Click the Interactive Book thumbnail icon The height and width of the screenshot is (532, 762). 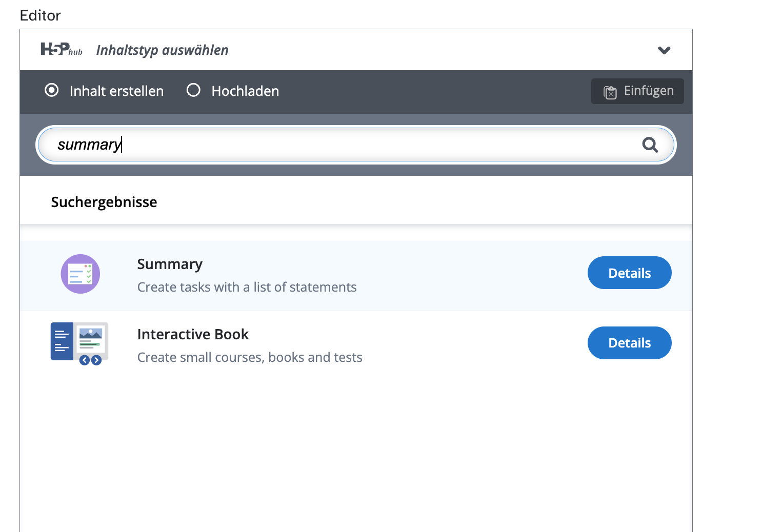click(x=79, y=343)
